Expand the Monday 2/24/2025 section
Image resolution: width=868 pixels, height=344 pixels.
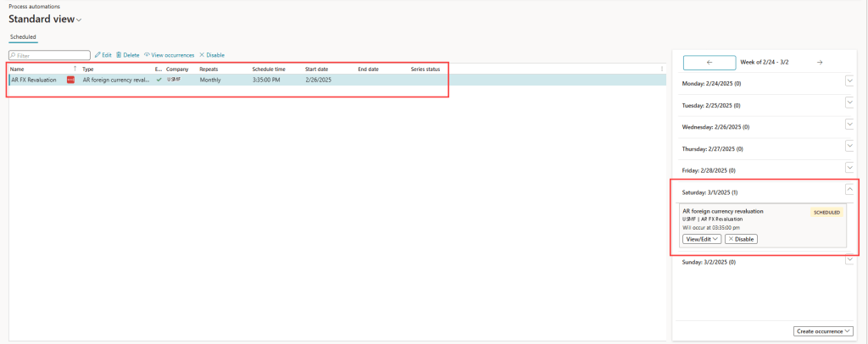pyautogui.click(x=850, y=80)
